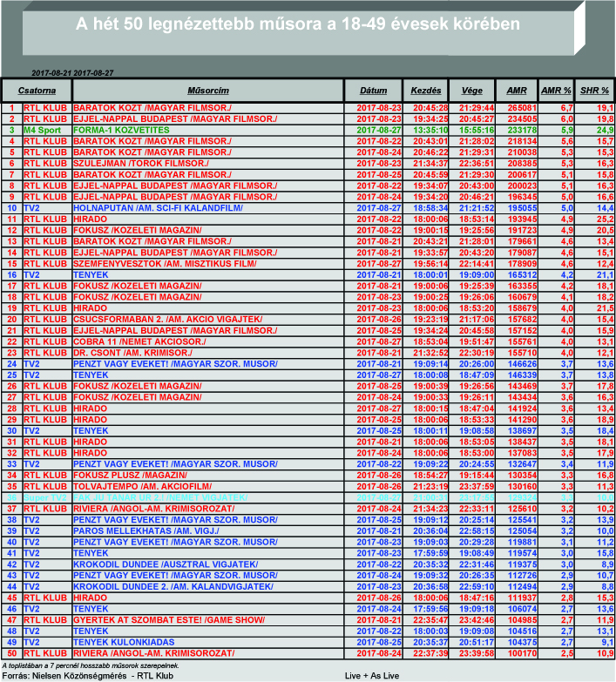Select the AMR value 104375
This screenshot has width=616, height=682.
click(x=522, y=643)
